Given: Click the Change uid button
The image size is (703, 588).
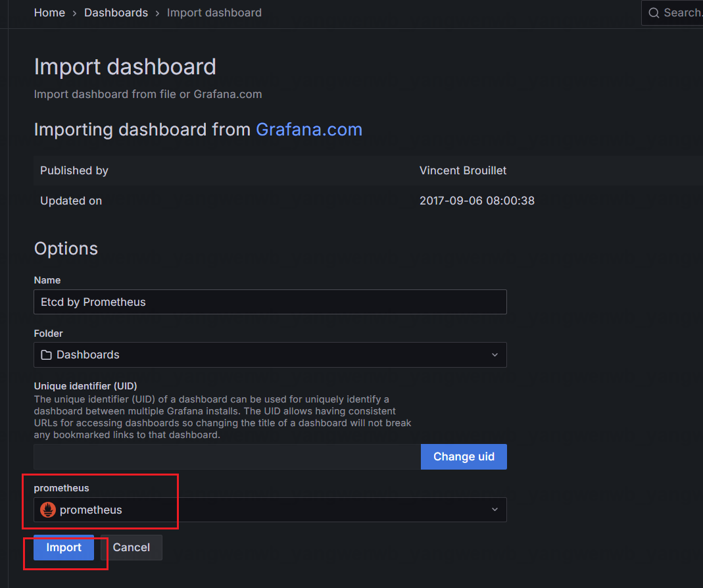Looking at the screenshot, I should click(x=464, y=456).
